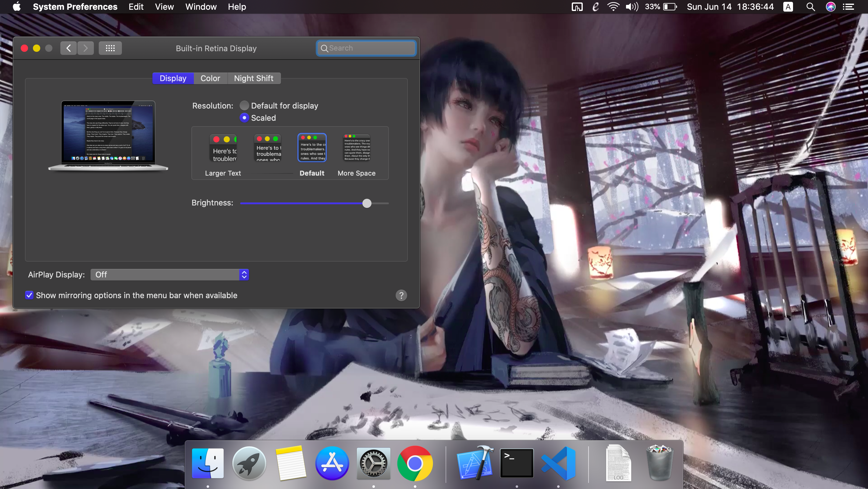
Task: Open Spotlight search magnifier icon
Action: pos(810,7)
